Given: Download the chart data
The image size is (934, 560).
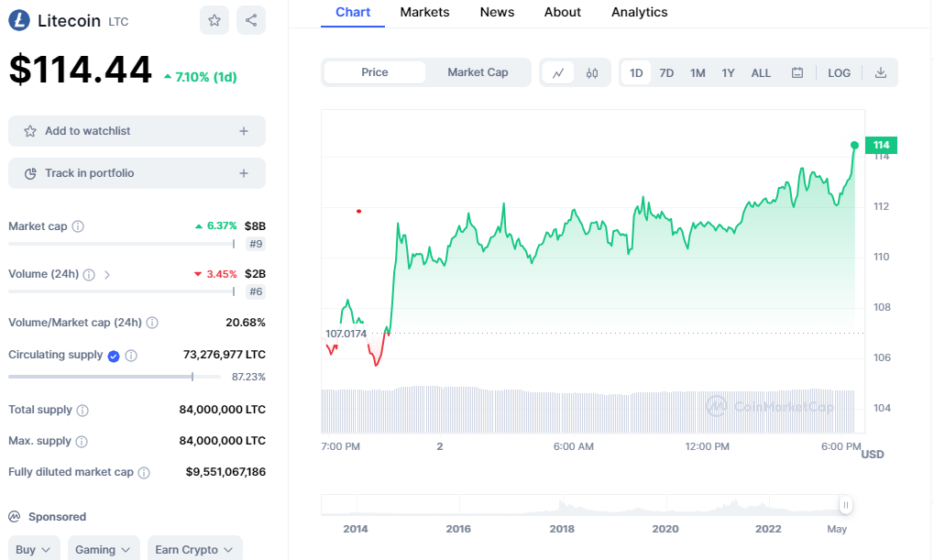Looking at the screenshot, I should pyautogui.click(x=881, y=72).
